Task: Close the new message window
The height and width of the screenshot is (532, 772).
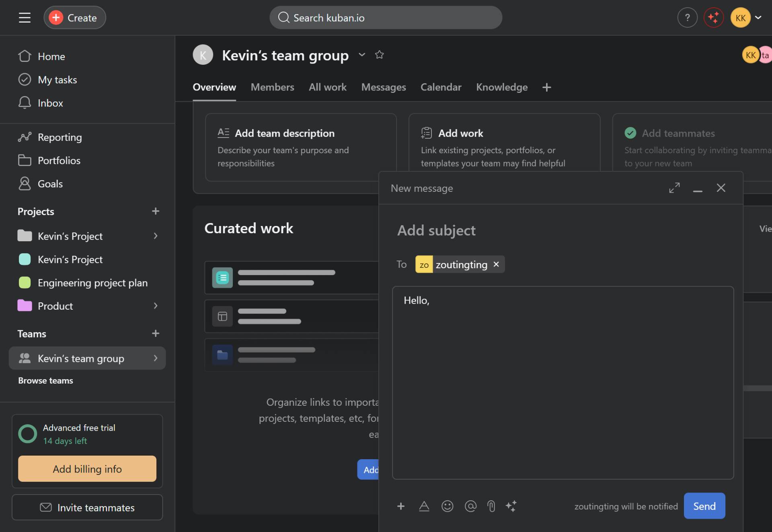Action: [721, 188]
